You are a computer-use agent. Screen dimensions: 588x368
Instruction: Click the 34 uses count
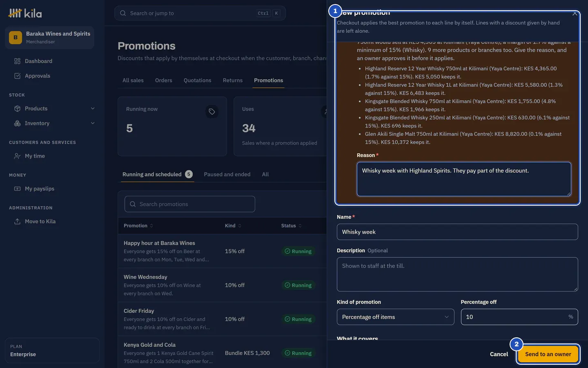pos(249,128)
